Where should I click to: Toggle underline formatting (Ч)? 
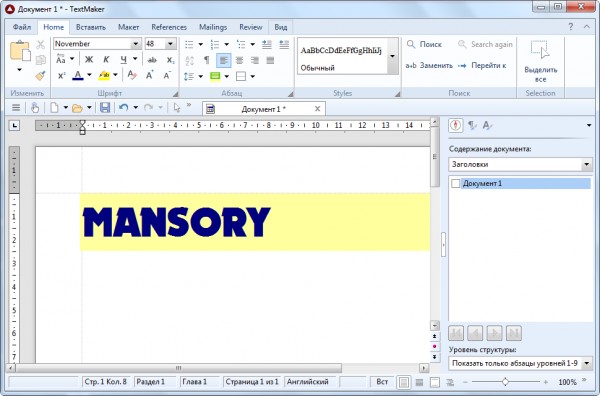coord(123,60)
